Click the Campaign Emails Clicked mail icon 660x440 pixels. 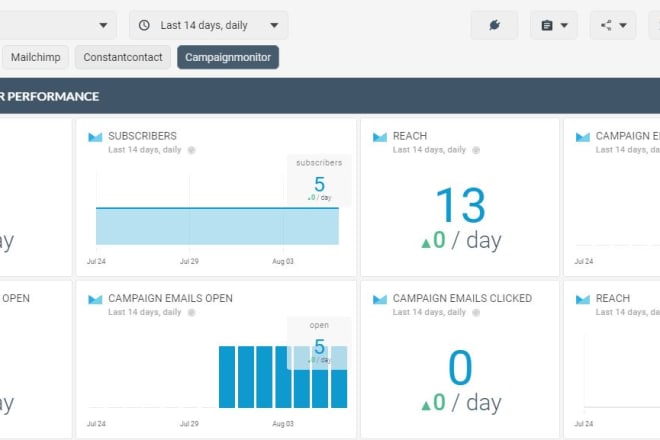380,299
